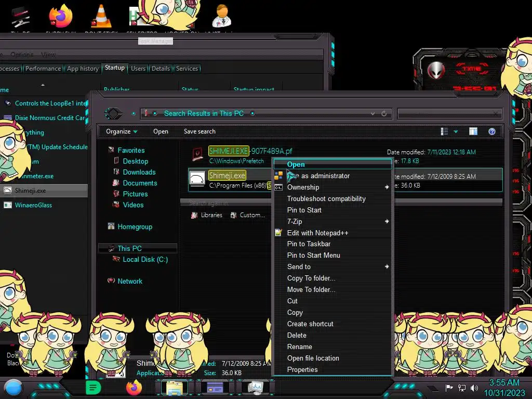Open the doctor figure desktop shortcut

tap(222, 16)
